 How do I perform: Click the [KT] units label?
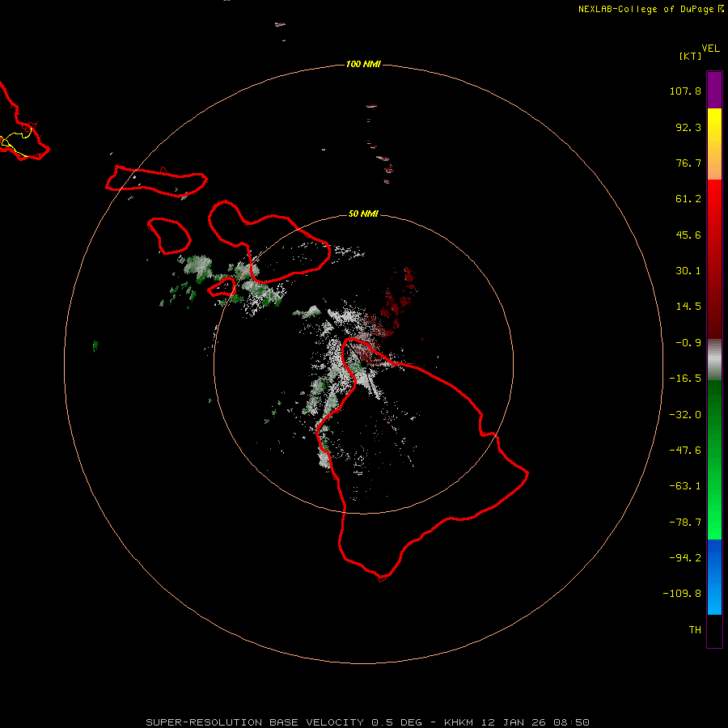click(691, 56)
